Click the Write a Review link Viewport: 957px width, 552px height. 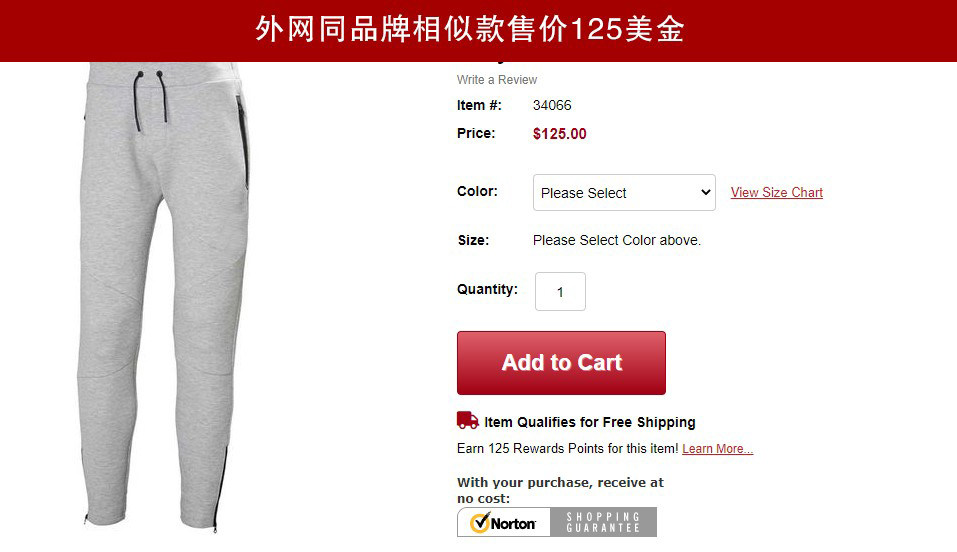497,79
